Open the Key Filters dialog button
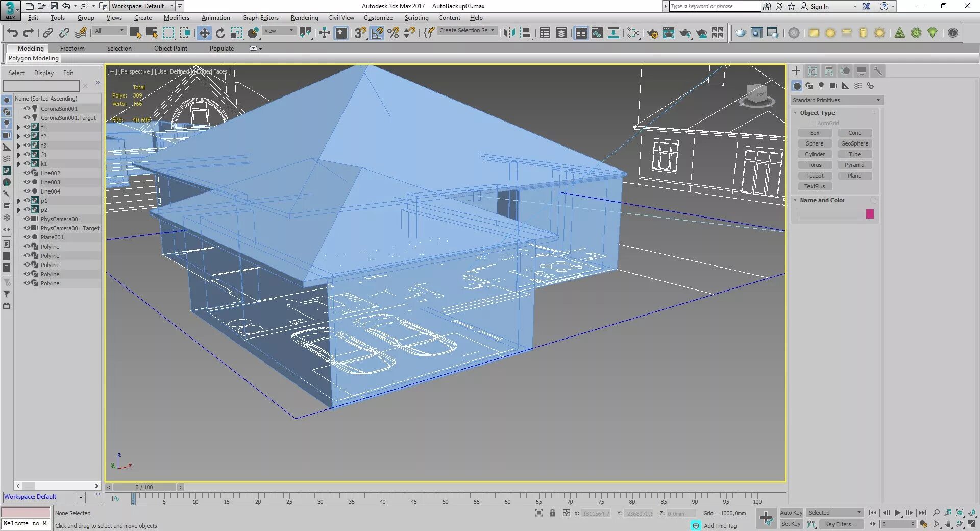The image size is (980, 531). pyautogui.click(x=841, y=524)
